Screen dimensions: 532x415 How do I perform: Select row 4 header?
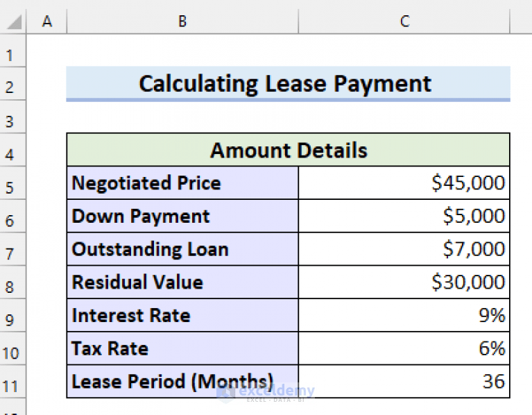click(x=12, y=150)
